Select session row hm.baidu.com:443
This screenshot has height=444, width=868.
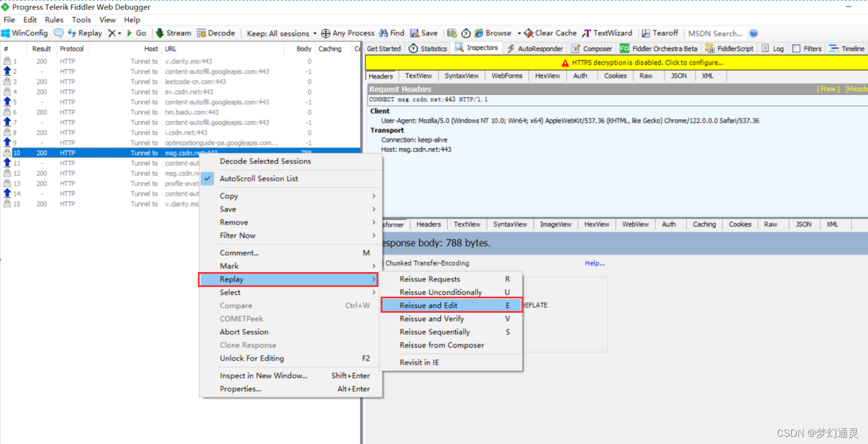pos(180,112)
